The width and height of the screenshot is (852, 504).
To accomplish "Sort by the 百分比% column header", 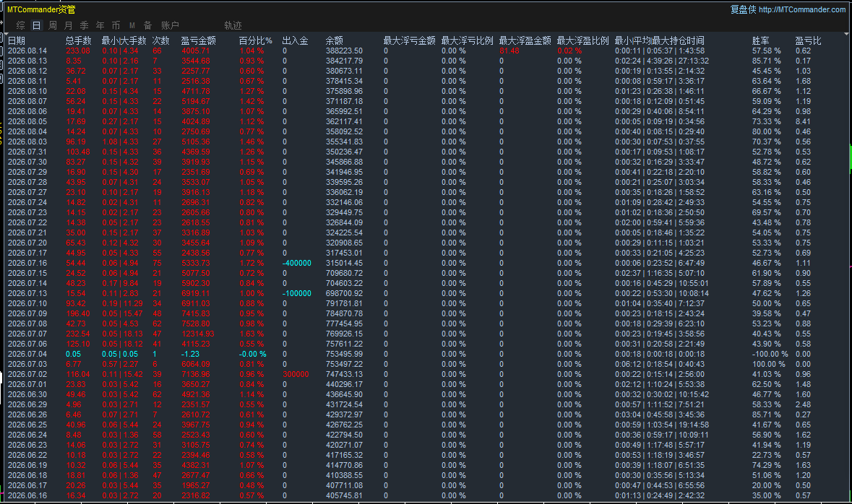I will click(x=255, y=40).
